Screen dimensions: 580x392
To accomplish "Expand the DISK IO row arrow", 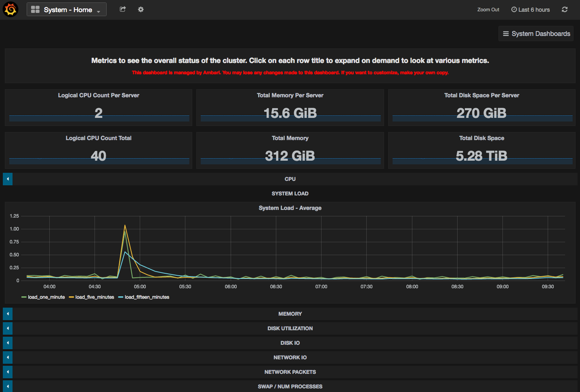I will coord(8,343).
